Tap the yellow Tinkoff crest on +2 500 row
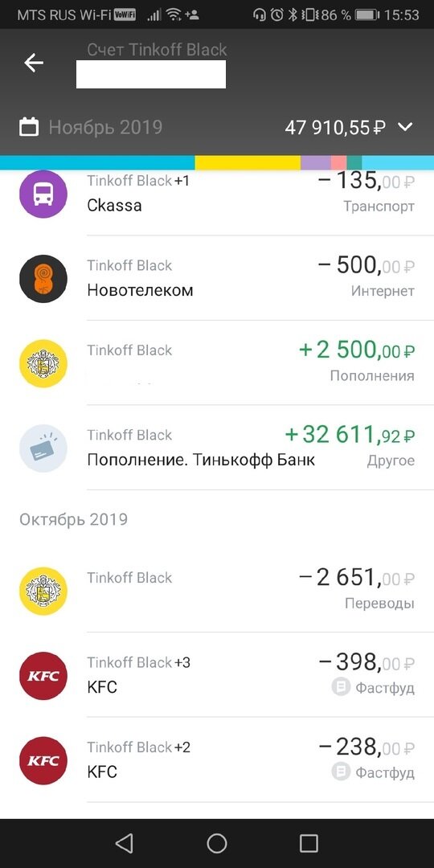Image resolution: width=434 pixels, height=868 pixels. (x=43, y=363)
